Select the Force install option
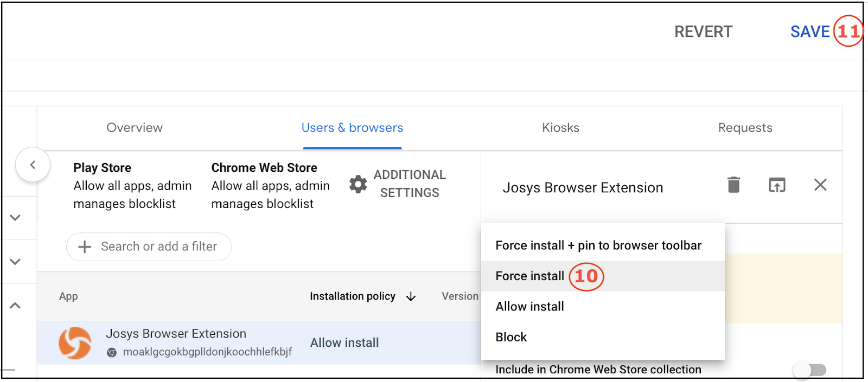Image resolution: width=868 pixels, height=382 pixels. pyautogui.click(x=603, y=276)
